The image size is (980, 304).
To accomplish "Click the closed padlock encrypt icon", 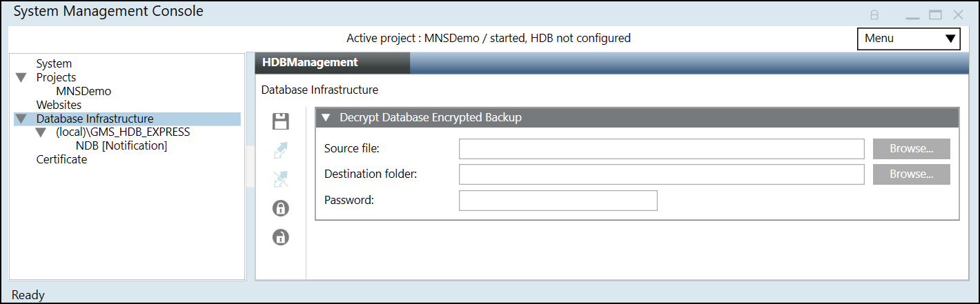I will point(281,208).
